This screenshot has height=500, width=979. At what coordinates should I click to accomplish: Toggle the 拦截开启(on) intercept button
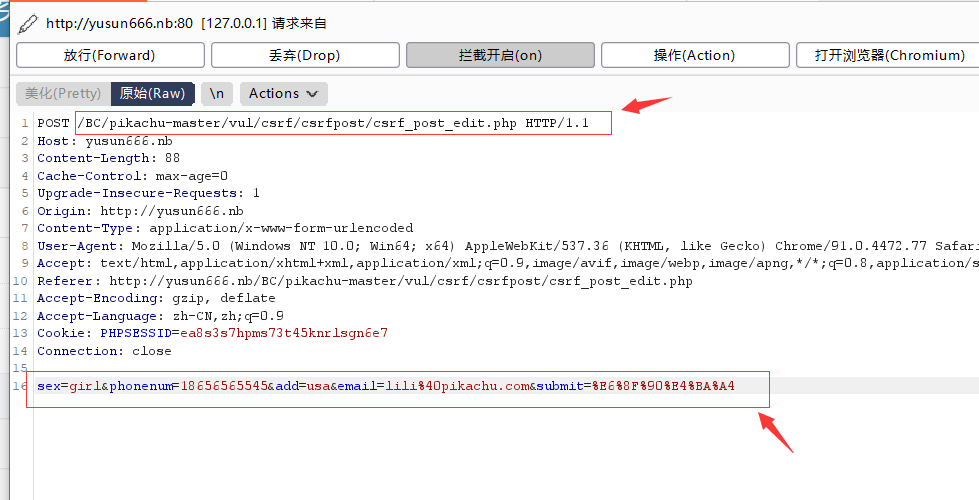pyautogui.click(x=500, y=55)
